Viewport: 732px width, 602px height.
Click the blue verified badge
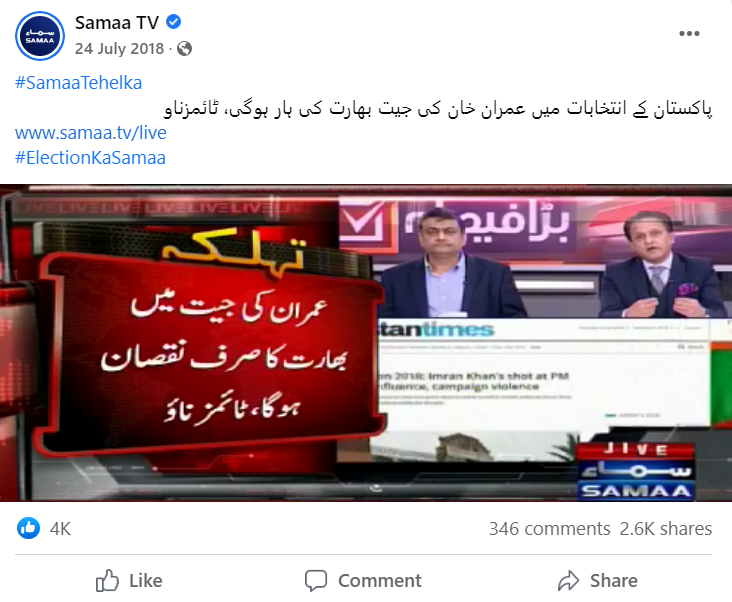pyautogui.click(x=174, y=22)
